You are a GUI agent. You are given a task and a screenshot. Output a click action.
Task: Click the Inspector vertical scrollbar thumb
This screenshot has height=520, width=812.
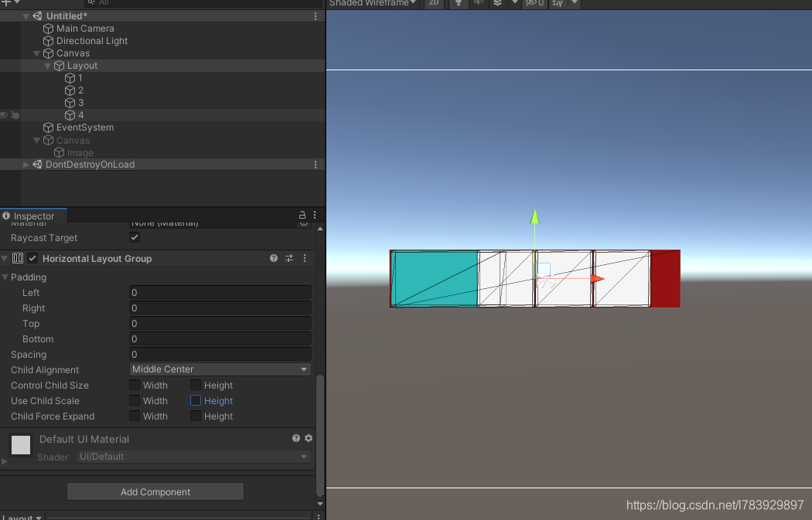tap(320, 436)
